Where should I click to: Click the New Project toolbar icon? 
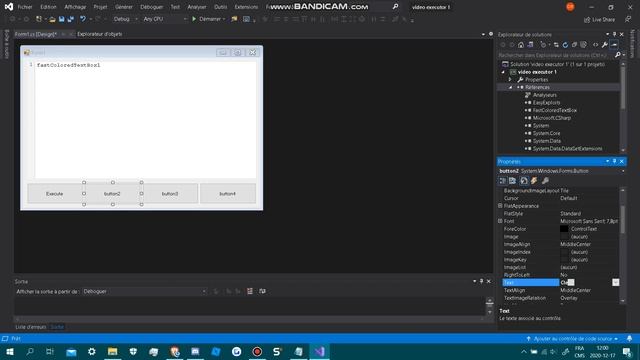coord(39,19)
